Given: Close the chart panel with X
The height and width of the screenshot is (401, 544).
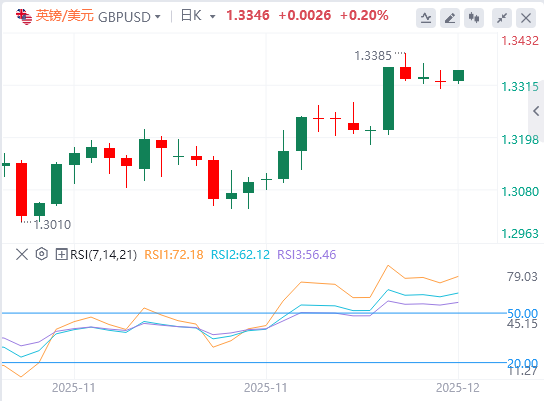Looking at the screenshot, I should click(x=526, y=18).
